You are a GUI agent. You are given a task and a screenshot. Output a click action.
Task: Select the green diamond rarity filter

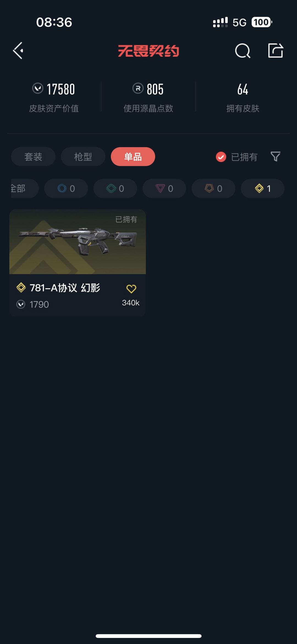115,188
